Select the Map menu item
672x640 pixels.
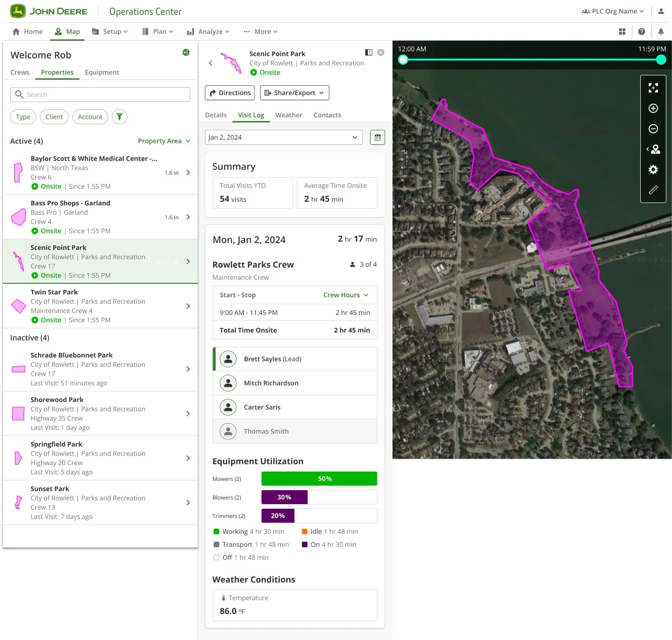[67, 32]
